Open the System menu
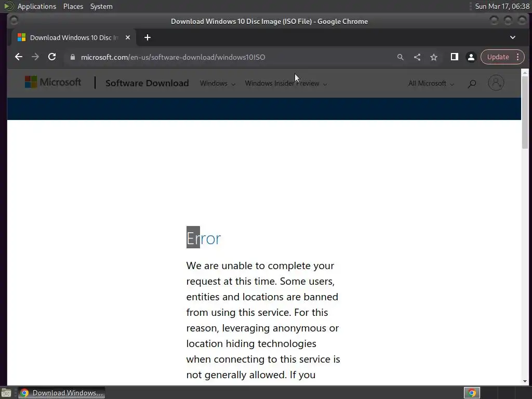The height and width of the screenshot is (399, 532). pos(101,6)
